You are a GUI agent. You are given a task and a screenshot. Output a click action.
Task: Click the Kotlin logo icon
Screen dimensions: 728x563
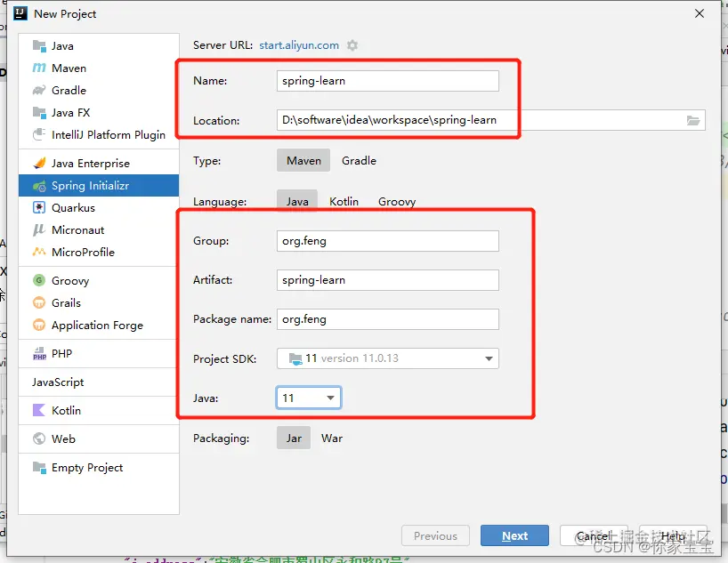click(39, 410)
